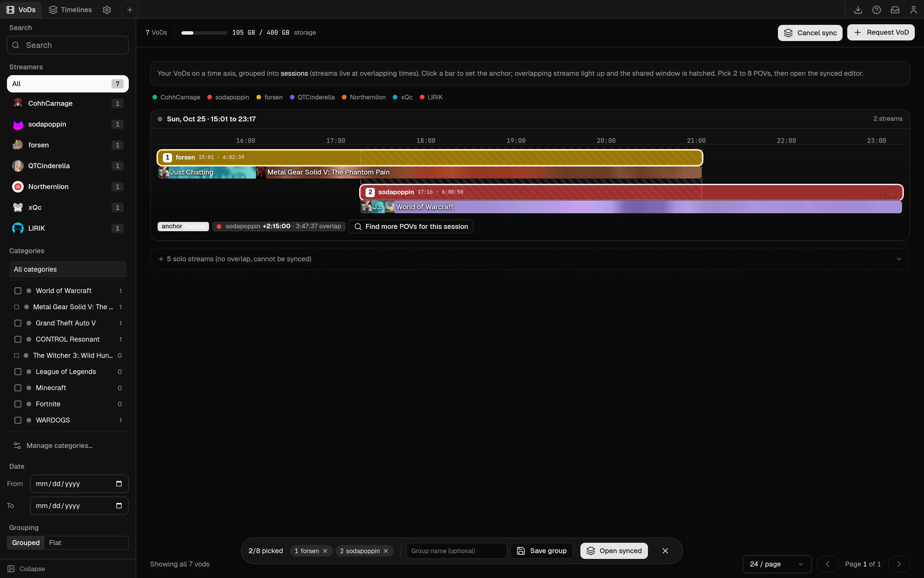Select the CohhCarnage streamer avatar

click(18, 103)
